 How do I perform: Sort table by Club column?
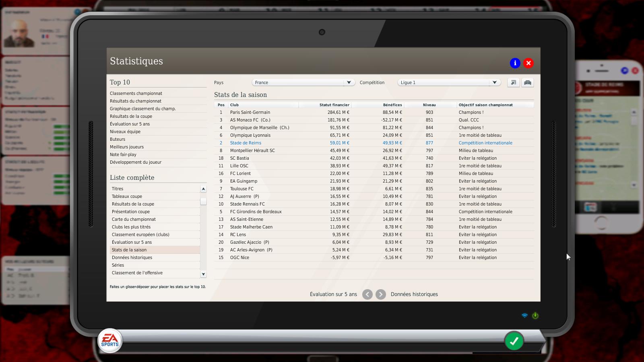coord(264,105)
